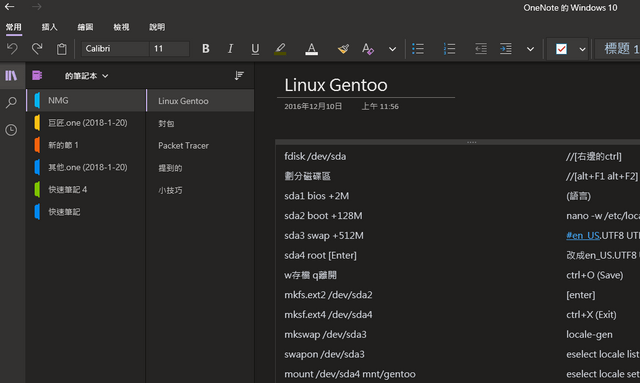Open the 插入 ribbon tab

pos(49,27)
